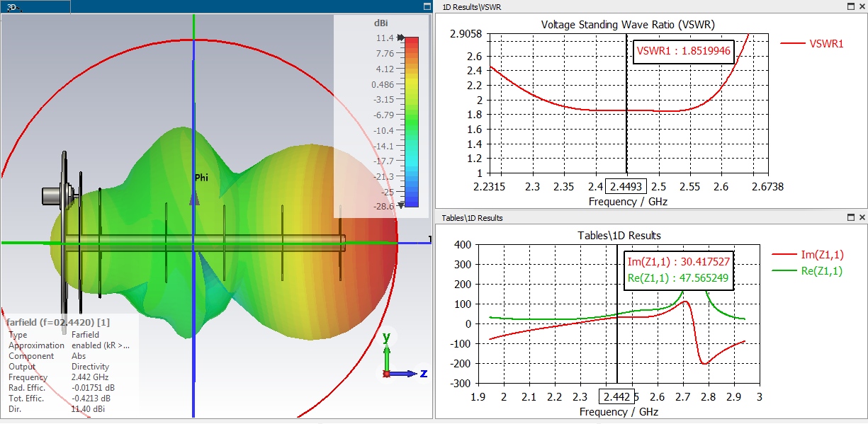Select the 3D view window tab
The width and height of the screenshot is (868, 424).
[x=35, y=7]
